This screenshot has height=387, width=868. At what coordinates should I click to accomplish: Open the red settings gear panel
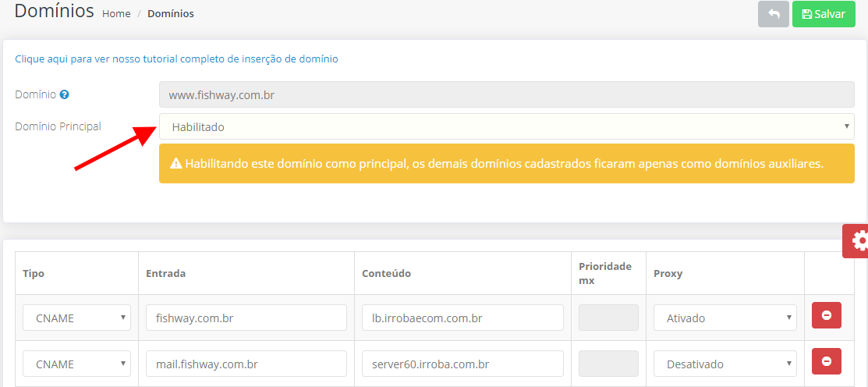pos(856,241)
